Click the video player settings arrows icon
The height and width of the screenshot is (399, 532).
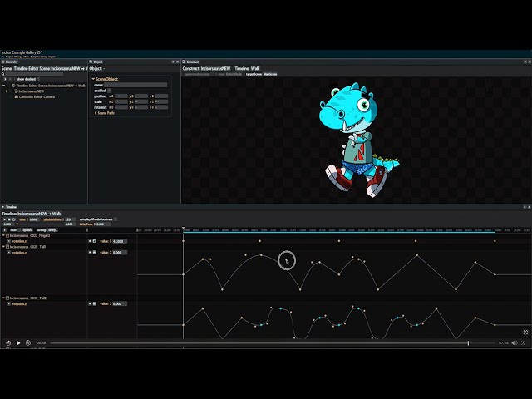(524, 343)
